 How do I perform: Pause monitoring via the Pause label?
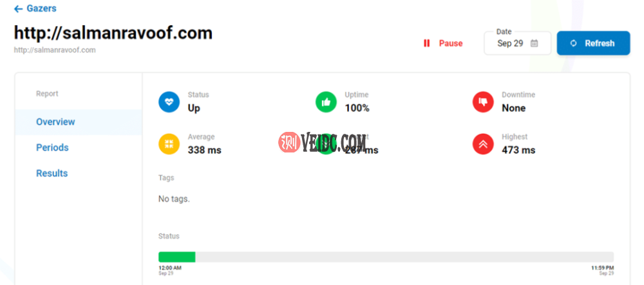pyautogui.click(x=451, y=43)
